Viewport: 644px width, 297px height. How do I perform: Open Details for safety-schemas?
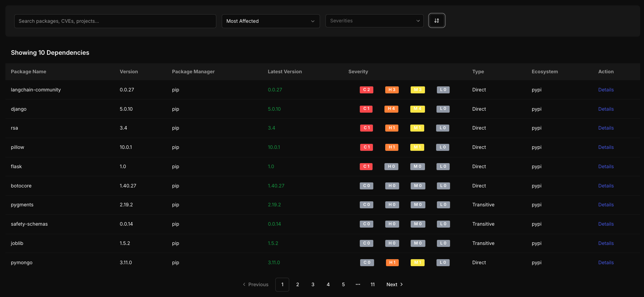click(x=606, y=224)
